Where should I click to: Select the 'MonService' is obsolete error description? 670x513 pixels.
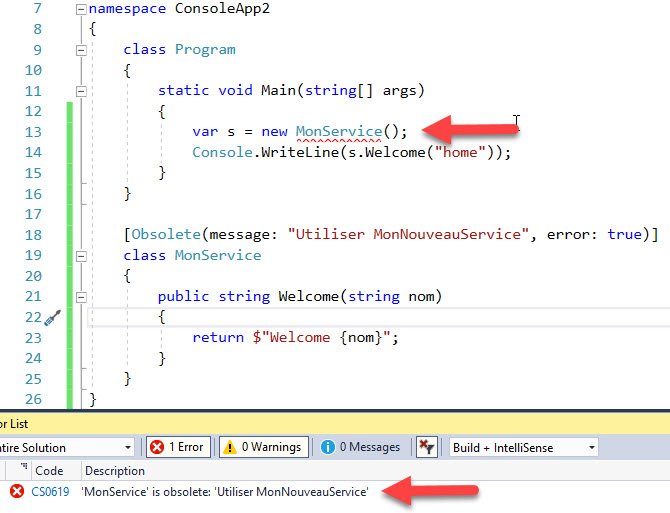point(225,491)
